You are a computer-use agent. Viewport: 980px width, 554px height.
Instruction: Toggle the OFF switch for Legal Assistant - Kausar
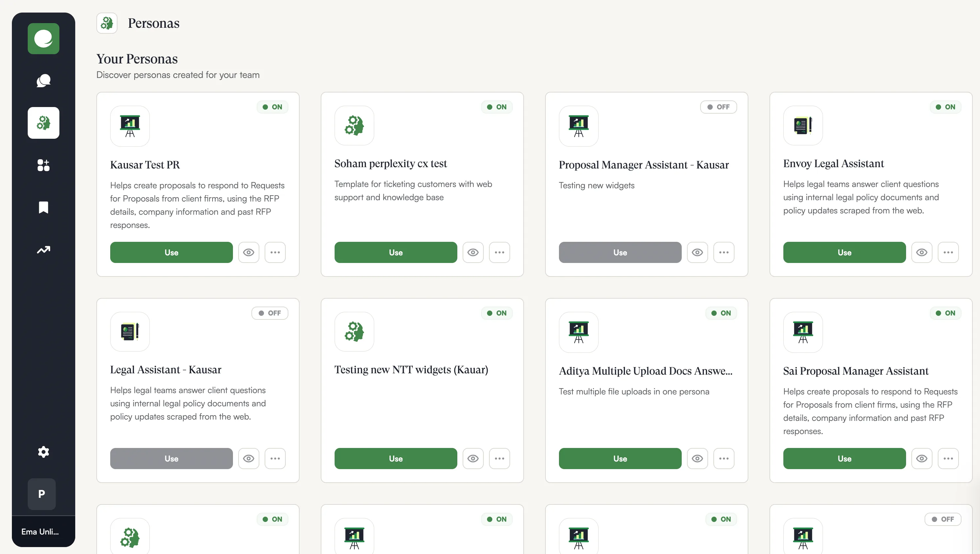pyautogui.click(x=270, y=313)
